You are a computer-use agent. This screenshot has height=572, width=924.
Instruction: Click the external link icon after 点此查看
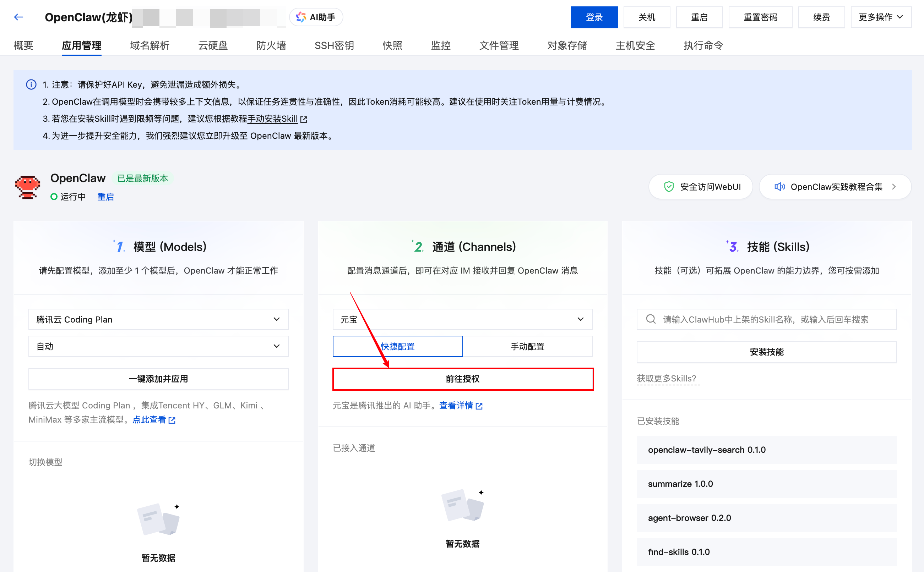[173, 420]
